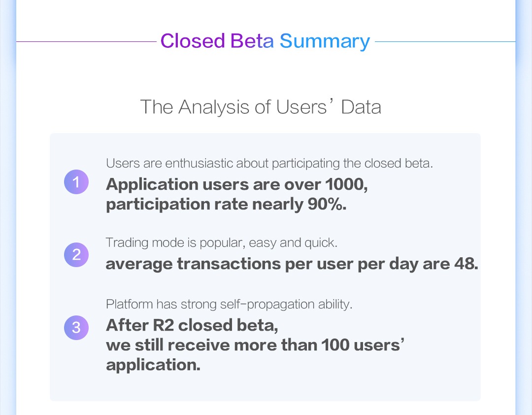Click average transactions per user statement
This screenshot has height=415, width=532.
[x=292, y=264]
